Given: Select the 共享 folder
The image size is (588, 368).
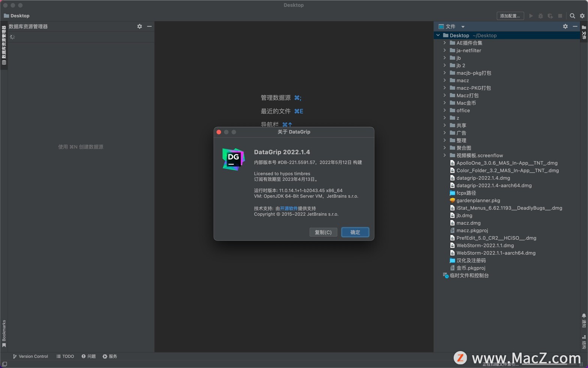Looking at the screenshot, I should [x=458, y=125].
